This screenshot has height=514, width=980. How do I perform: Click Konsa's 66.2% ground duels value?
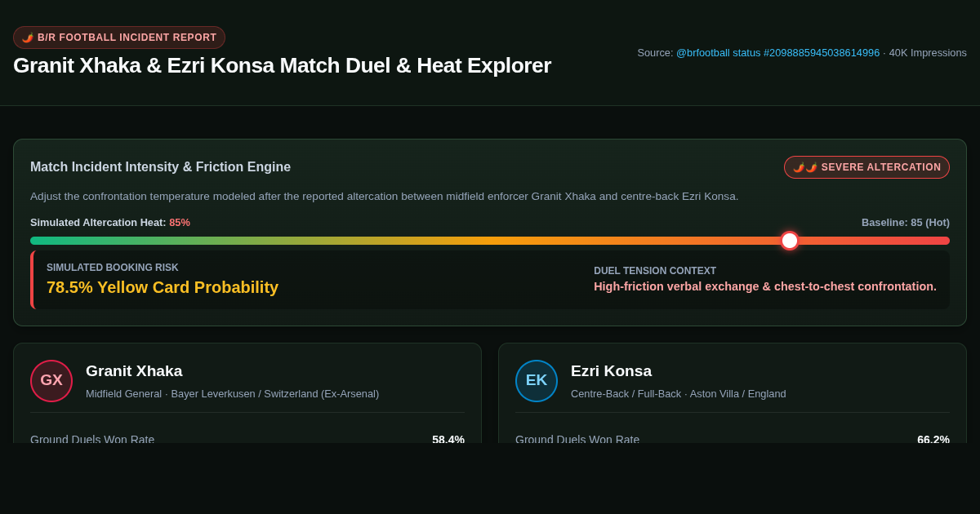[933, 439]
